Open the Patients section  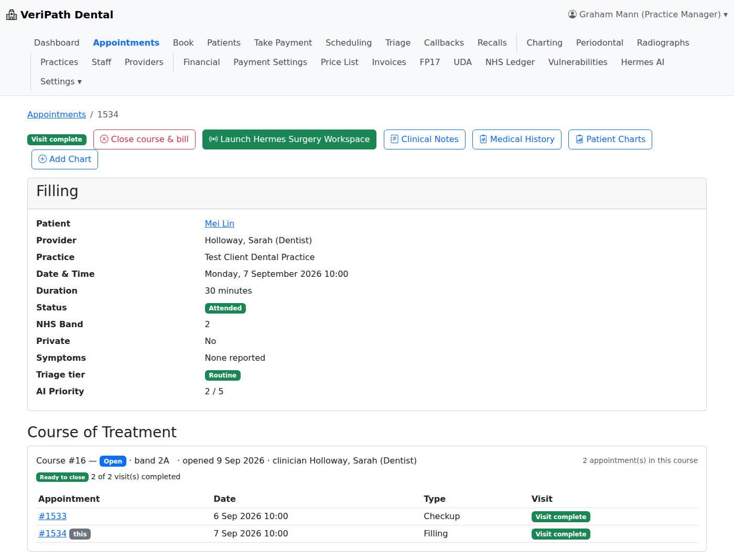[224, 42]
